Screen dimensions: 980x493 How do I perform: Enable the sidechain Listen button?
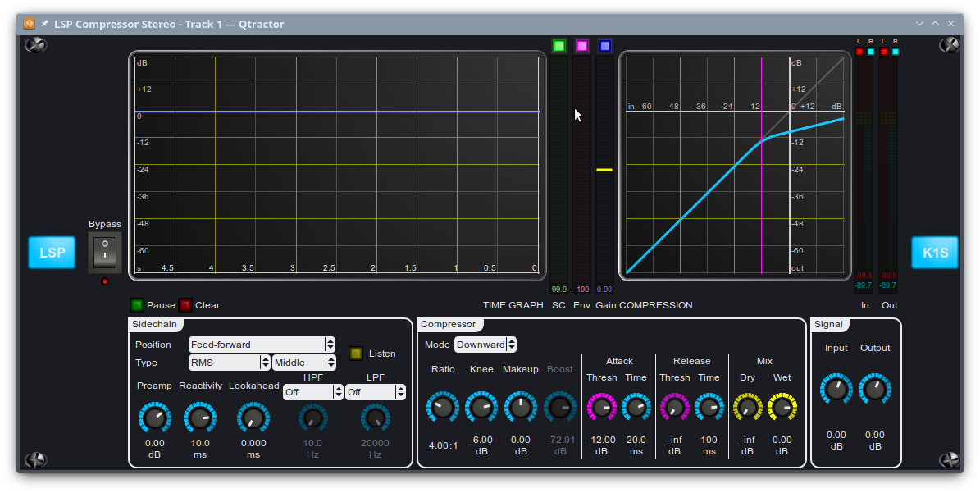point(356,354)
